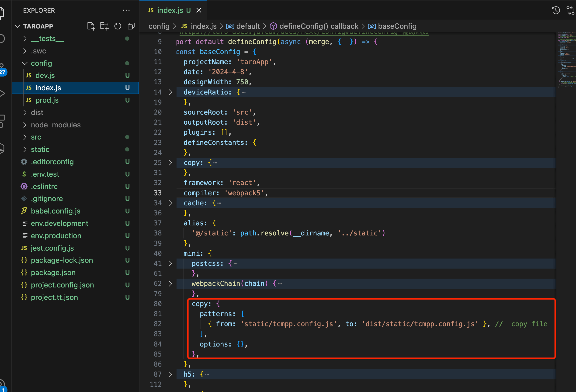The image size is (576, 392).
Task: Click the New File icon in Explorer
Action: pyautogui.click(x=91, y=26)
